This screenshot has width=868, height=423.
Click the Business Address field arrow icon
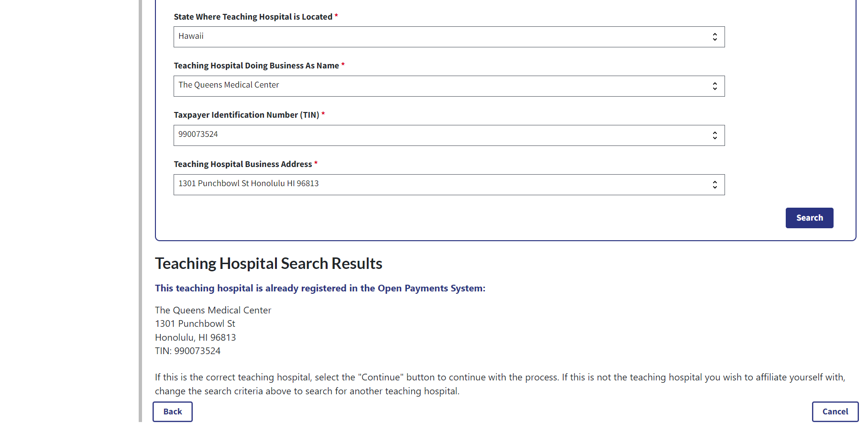coord(714,185)
